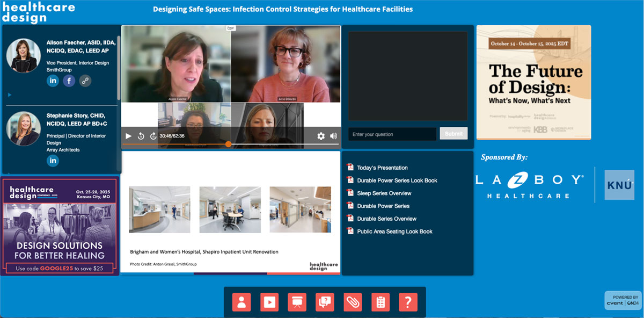Screen dimensions: 644x318
Task: Open Durable Power Series Look Book
Action: point(397,180)
